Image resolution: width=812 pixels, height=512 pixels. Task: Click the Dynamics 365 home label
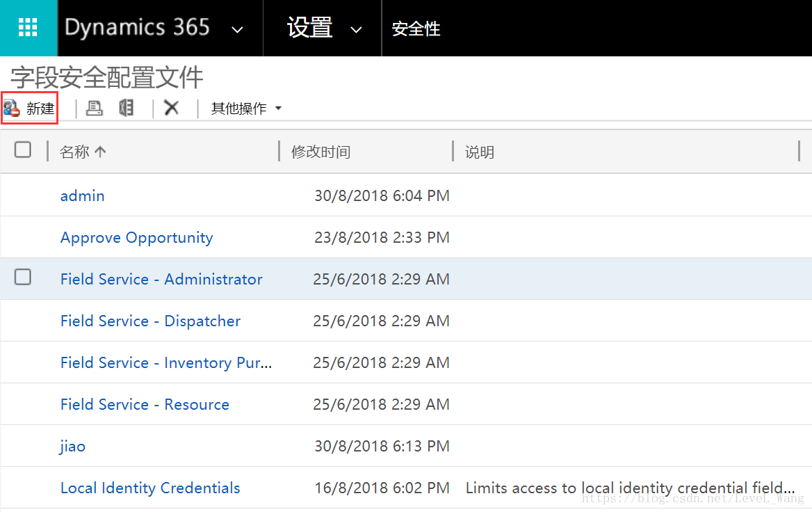pos(137,27)
